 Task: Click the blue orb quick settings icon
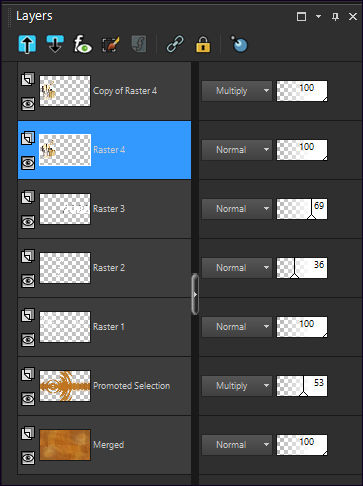point(239,44)
